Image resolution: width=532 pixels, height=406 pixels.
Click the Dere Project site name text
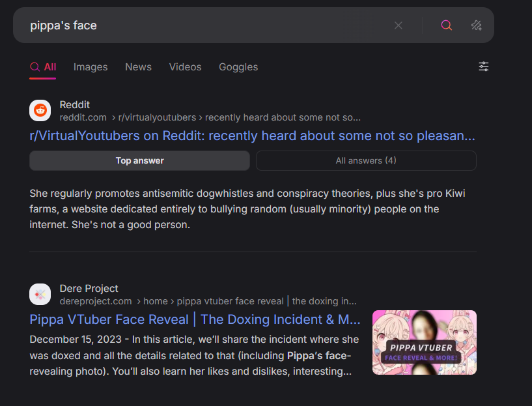click(x=89, y=289)
